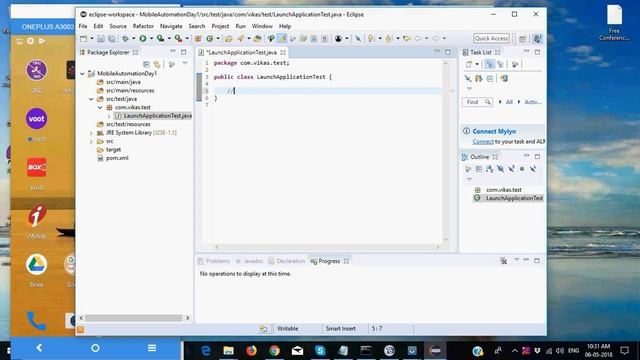Click the New wizard toolbar icon
The height and width of the screenshot is (360, 640).
point(84,38)
